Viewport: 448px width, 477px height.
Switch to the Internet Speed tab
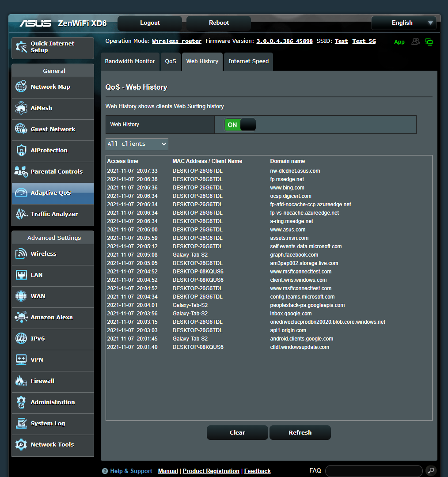click(249, 61)
